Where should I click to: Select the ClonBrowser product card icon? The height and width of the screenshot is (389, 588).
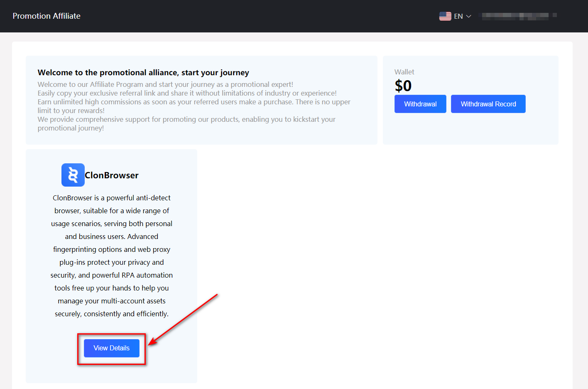[x=73, y=175]
